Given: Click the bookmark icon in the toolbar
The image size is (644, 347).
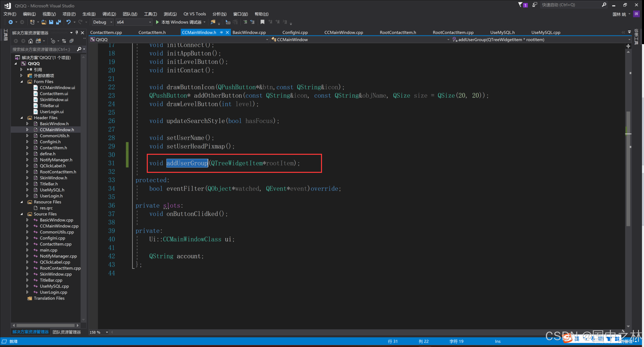Looking at the screenshot, I should (262, 22).
